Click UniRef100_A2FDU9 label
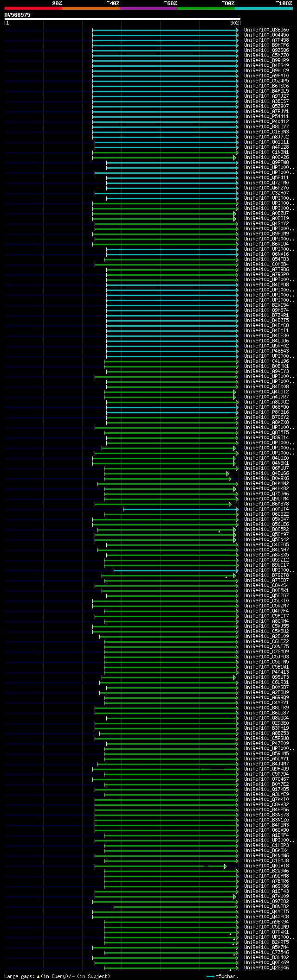 266,692
